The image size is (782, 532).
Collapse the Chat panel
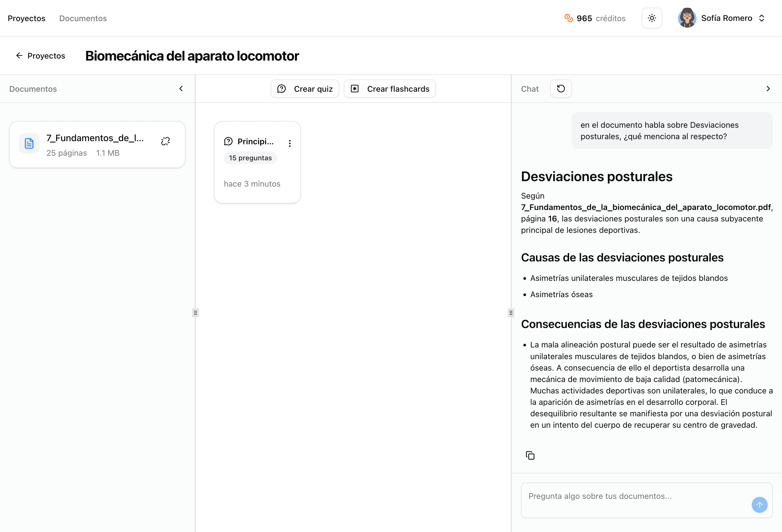(768, 89)
